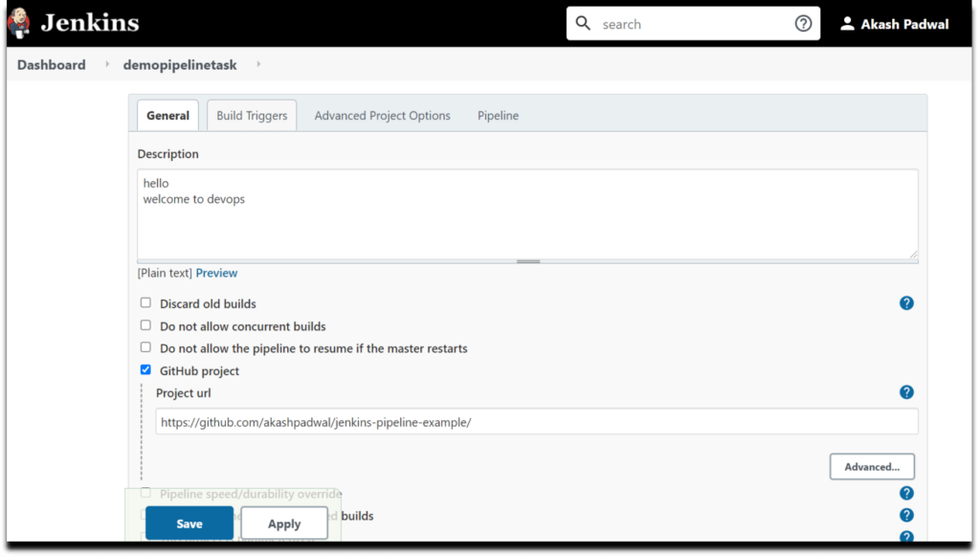Click the search magnifier icon

point(584,24)
